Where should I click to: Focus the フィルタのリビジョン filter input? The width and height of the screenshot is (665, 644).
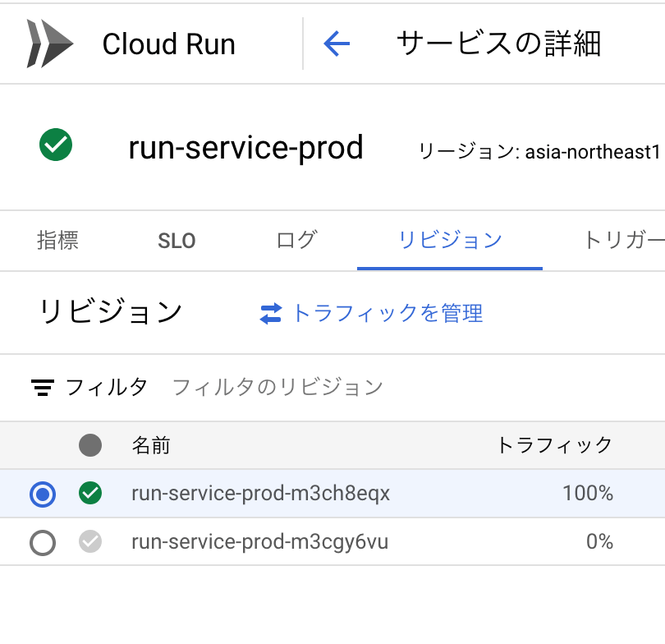[277, 388]
